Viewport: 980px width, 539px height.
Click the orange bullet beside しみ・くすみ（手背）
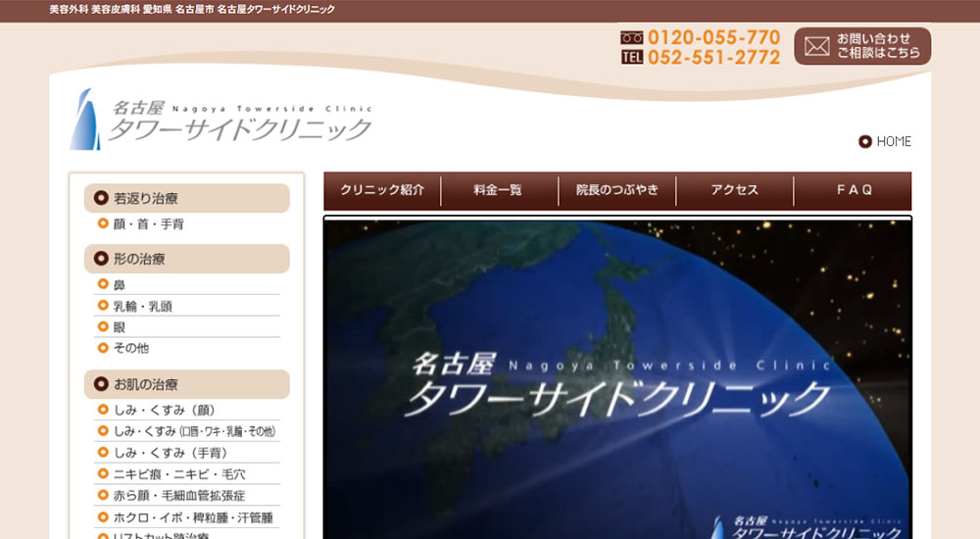[103, 452]
